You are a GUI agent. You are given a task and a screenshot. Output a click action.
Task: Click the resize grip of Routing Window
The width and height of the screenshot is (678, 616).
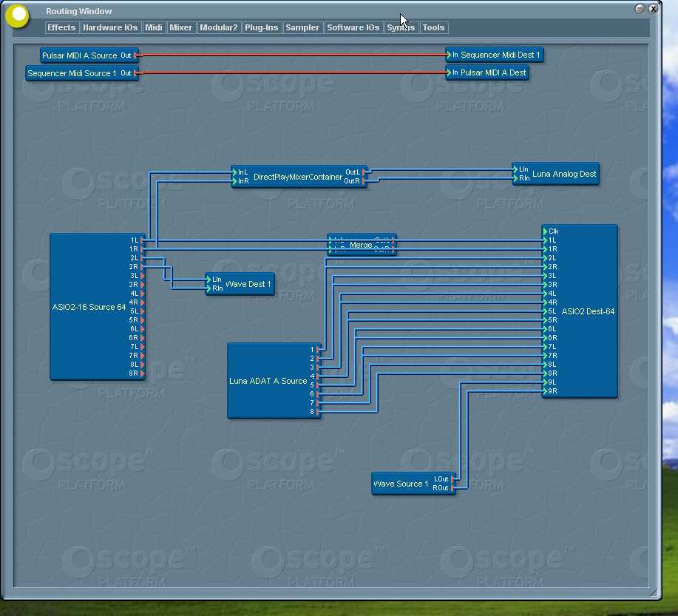click(654, 592)
